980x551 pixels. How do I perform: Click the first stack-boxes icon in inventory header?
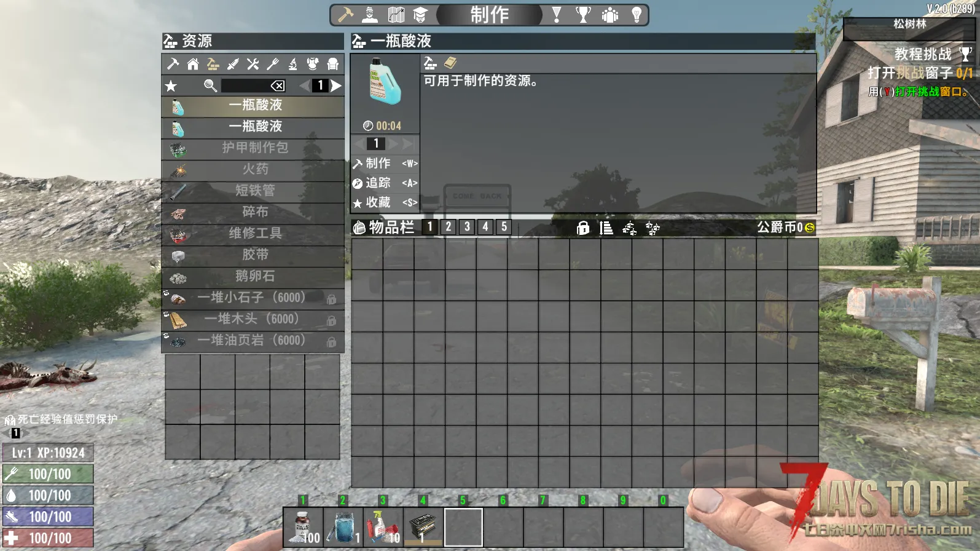click(629, 228)
